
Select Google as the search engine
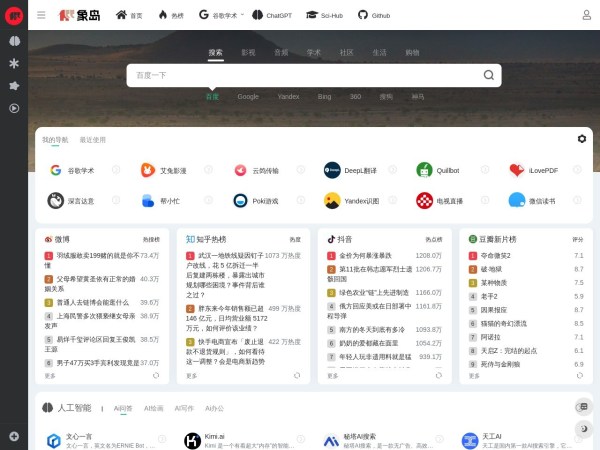[248, 97]
